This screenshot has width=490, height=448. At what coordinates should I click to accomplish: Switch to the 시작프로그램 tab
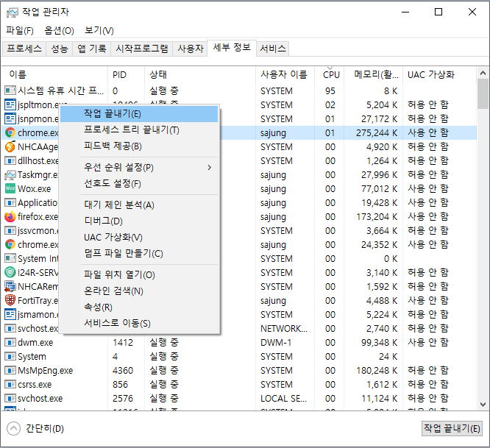coord(141,49)
